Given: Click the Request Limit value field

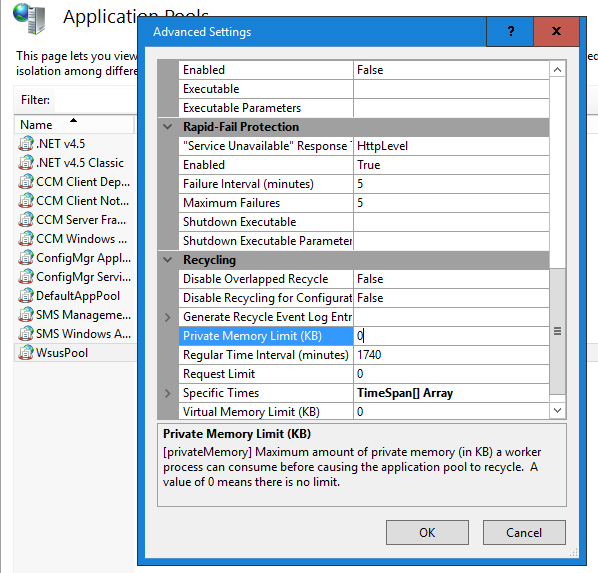Looking at the screenshot, I should [451, 374].
